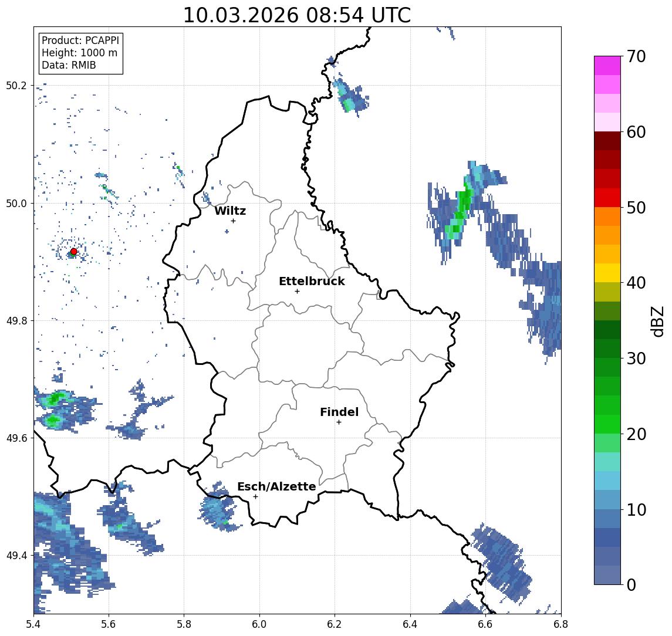Click the 6.8 longitude tick label

(x=560, y=624)
